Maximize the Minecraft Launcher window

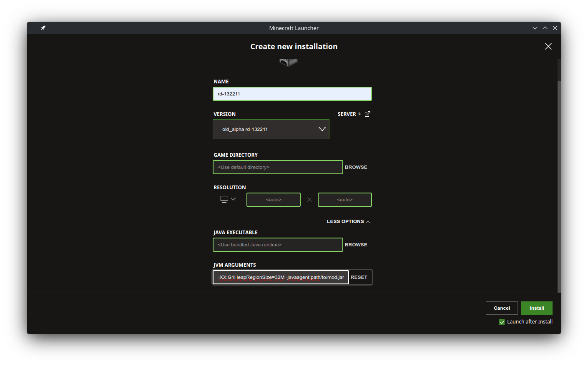tap(545, 28)
